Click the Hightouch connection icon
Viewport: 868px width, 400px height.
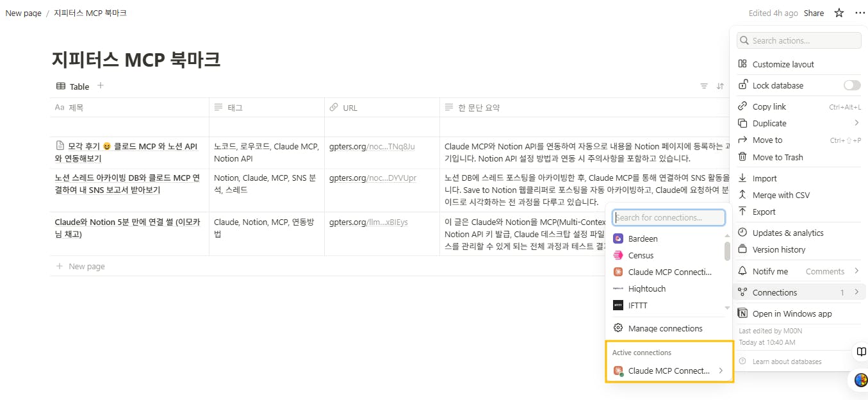click(x=618, y=288)
